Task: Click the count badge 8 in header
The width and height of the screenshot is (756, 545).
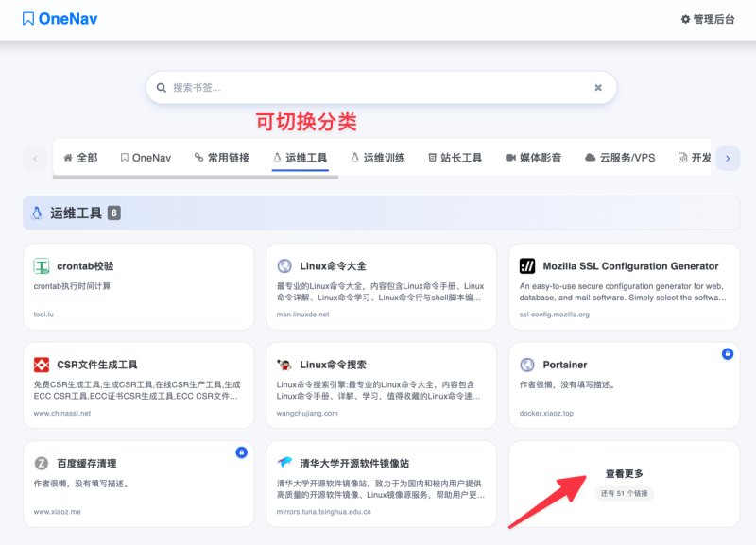Action: (113, 213)
